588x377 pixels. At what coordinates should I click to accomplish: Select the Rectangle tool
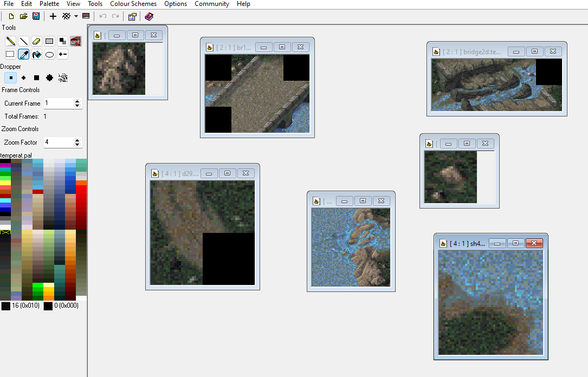[49, 41]
